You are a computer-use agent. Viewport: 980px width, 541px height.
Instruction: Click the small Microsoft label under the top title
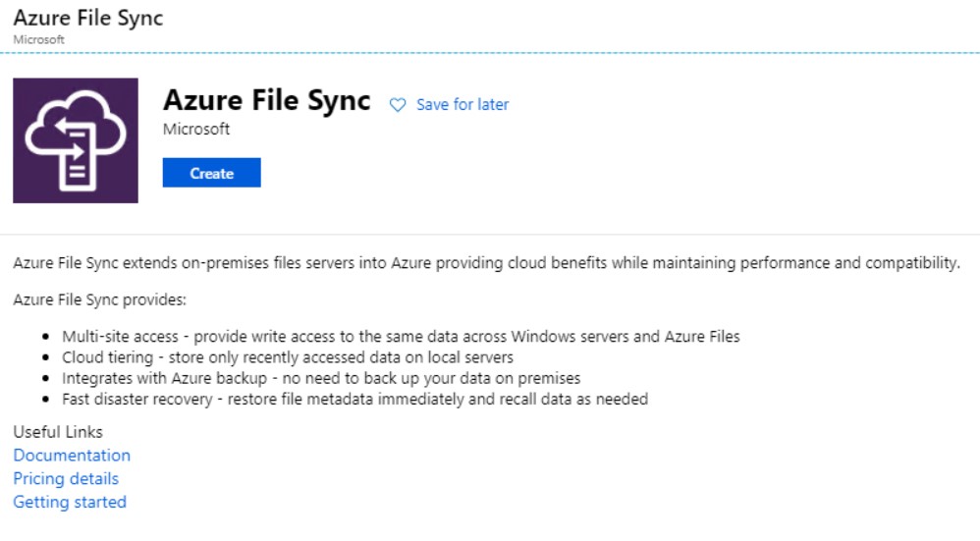[38, 39]
